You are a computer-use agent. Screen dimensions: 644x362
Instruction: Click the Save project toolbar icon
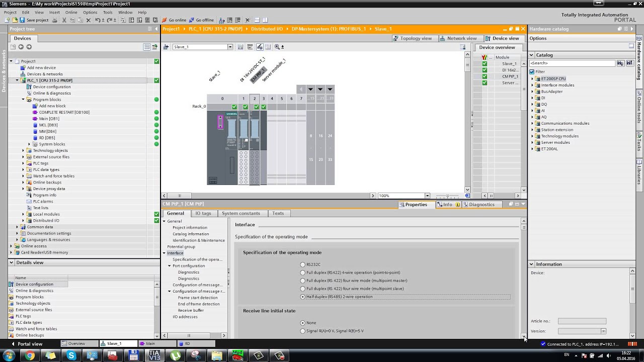22,20
